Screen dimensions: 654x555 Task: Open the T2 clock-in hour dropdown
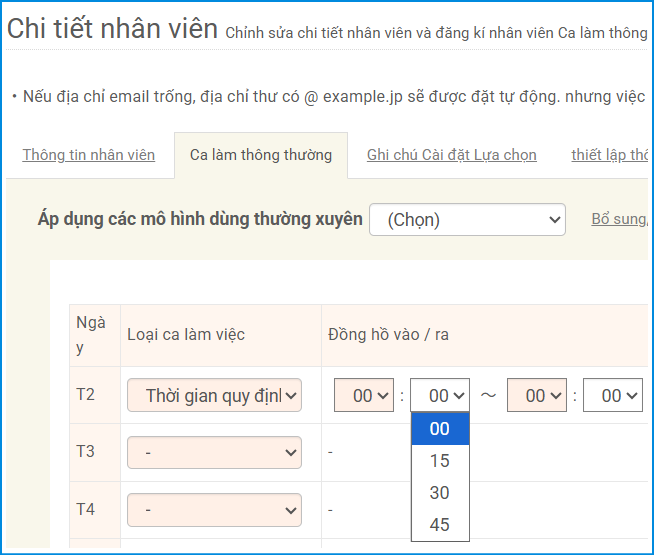point(363,395)
